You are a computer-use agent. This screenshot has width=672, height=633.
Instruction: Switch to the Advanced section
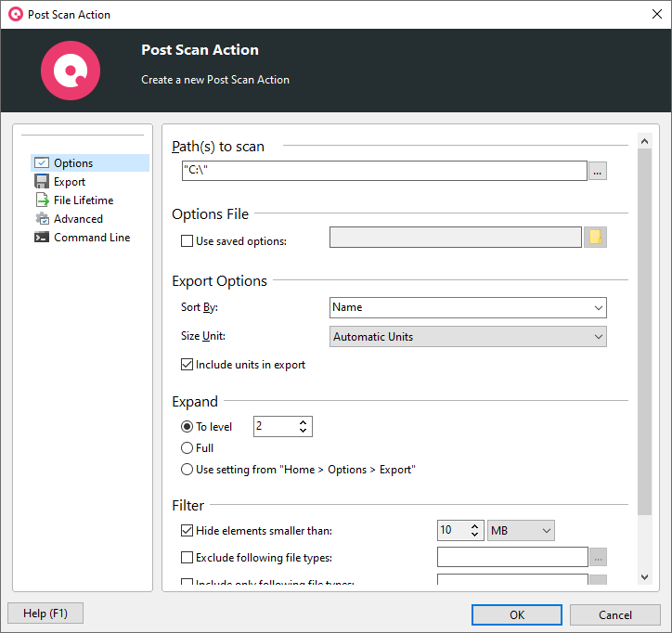(x=78, y=219)
